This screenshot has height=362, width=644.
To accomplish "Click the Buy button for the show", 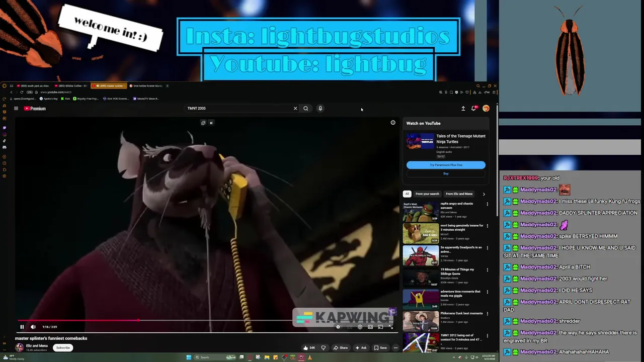I will [x=446, y=173].
